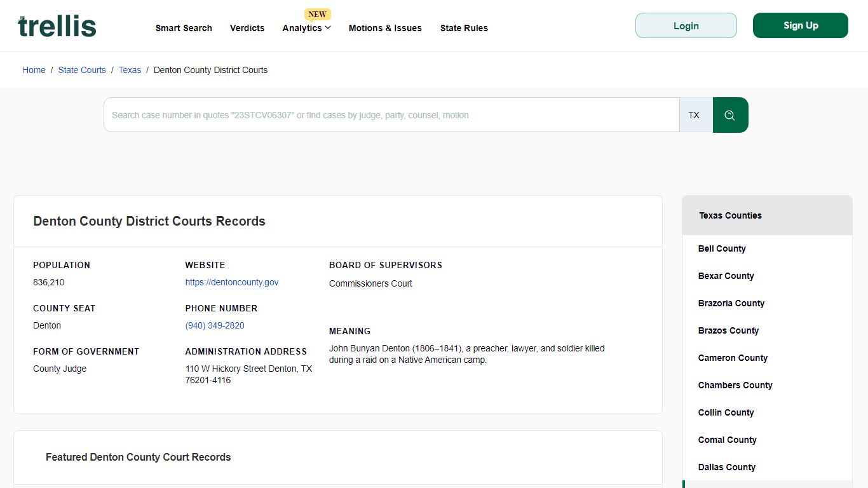This screenshot has width=868, height=488.
Task: Select Brazoria County in sidebar
Action: tap(731, 303)
